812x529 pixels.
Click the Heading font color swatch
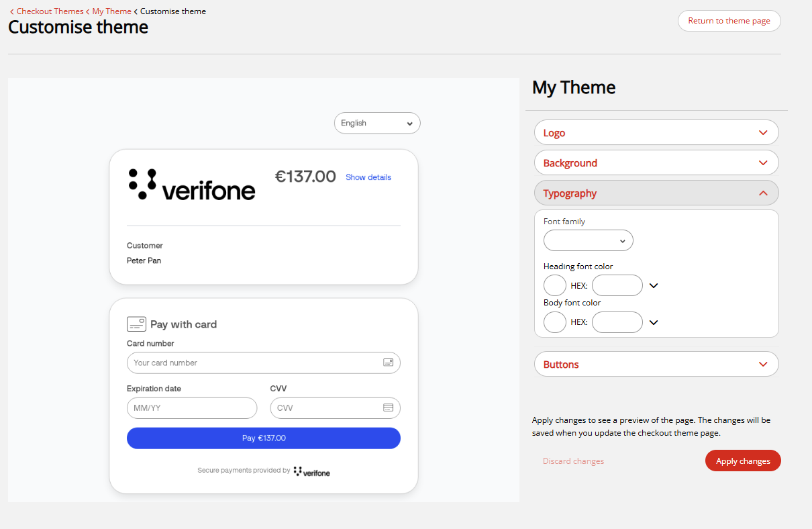[x=555, y=285]
